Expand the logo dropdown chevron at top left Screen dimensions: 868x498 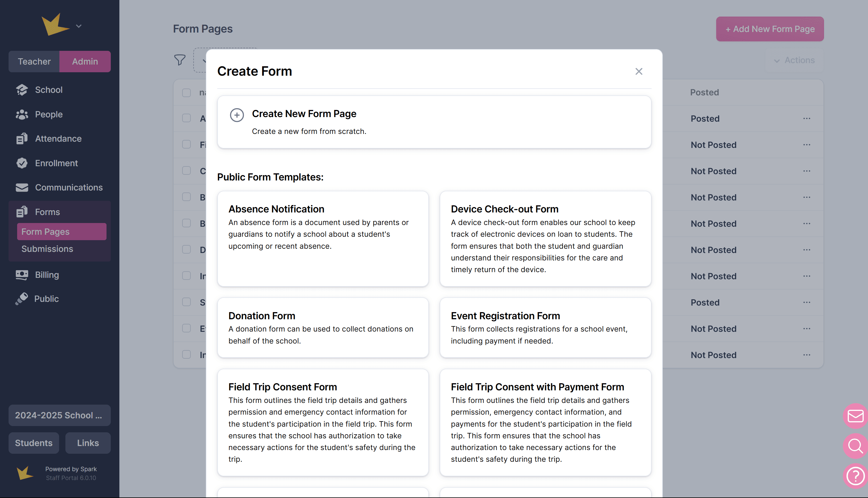pyautogui.click(x=79, y=26)
